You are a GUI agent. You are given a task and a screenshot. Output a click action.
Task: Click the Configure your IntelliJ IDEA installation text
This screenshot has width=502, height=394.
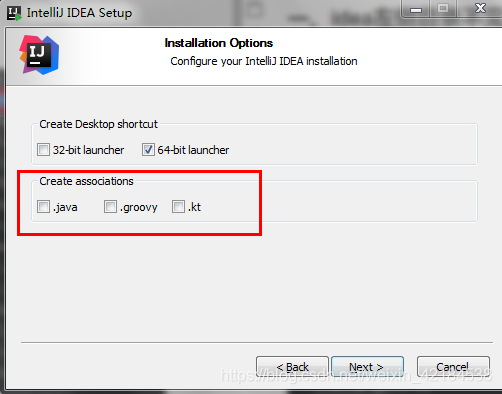pyautogui.click(x=264, y=61)
